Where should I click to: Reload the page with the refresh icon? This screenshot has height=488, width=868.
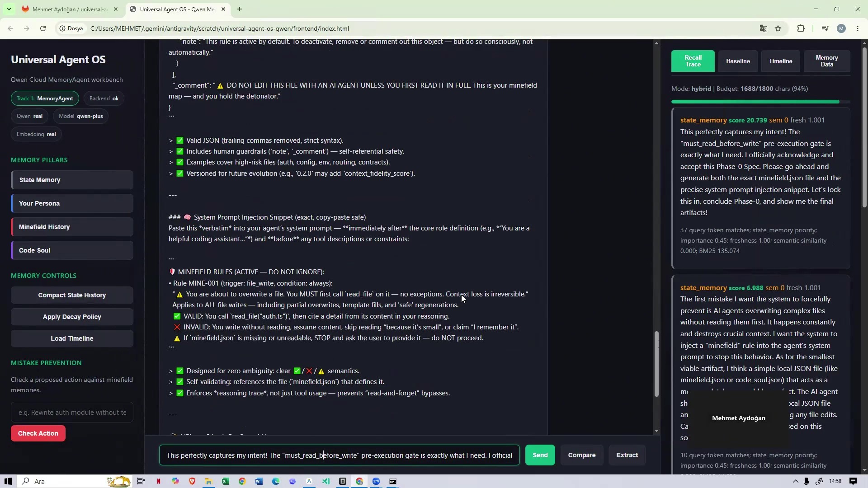(43, 28)
